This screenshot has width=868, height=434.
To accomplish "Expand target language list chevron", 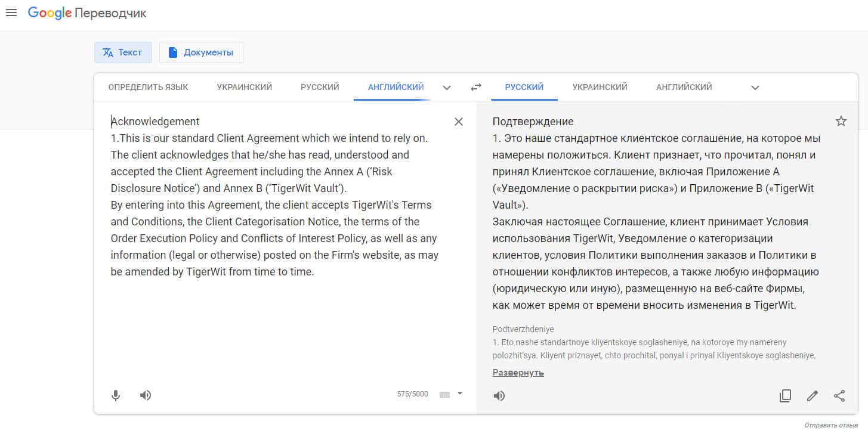I will coord(755,88).
